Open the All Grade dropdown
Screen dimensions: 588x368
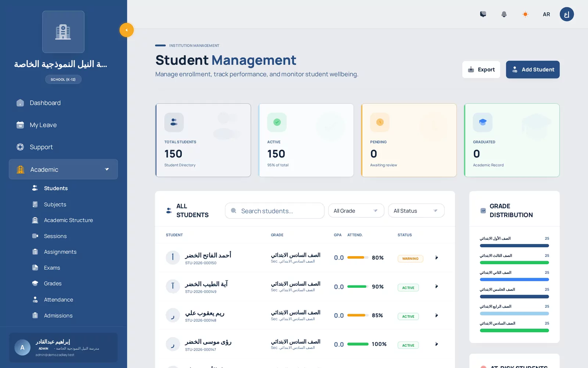356,211
